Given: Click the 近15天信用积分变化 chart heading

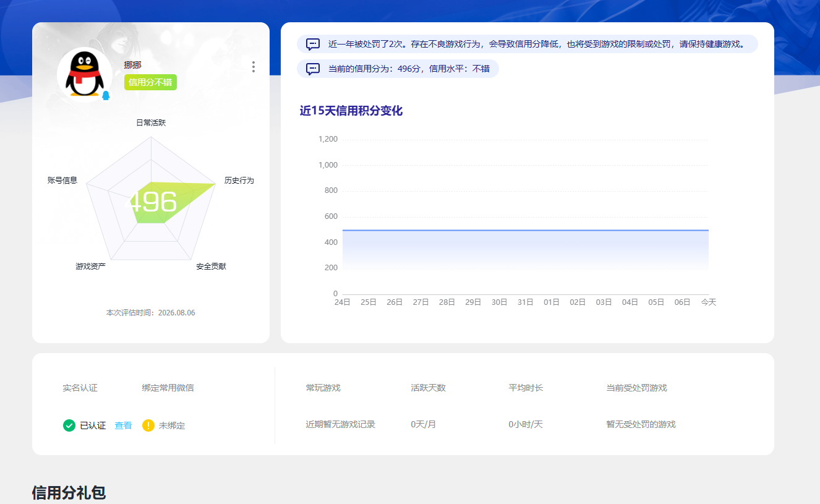Looking at the screenshot, I should coord(351,111).
